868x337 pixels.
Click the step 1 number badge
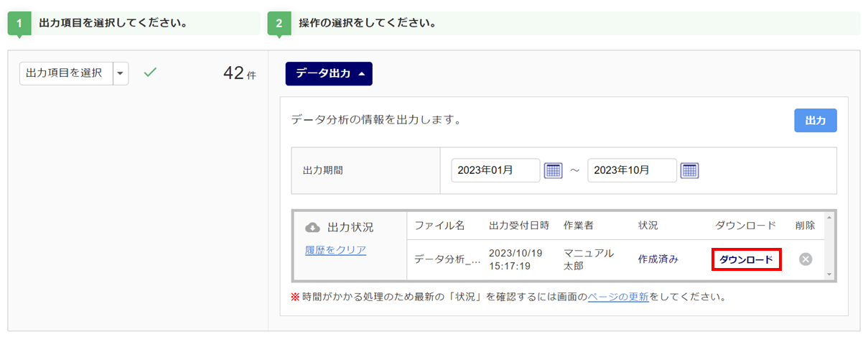click(x=19, y=23)
